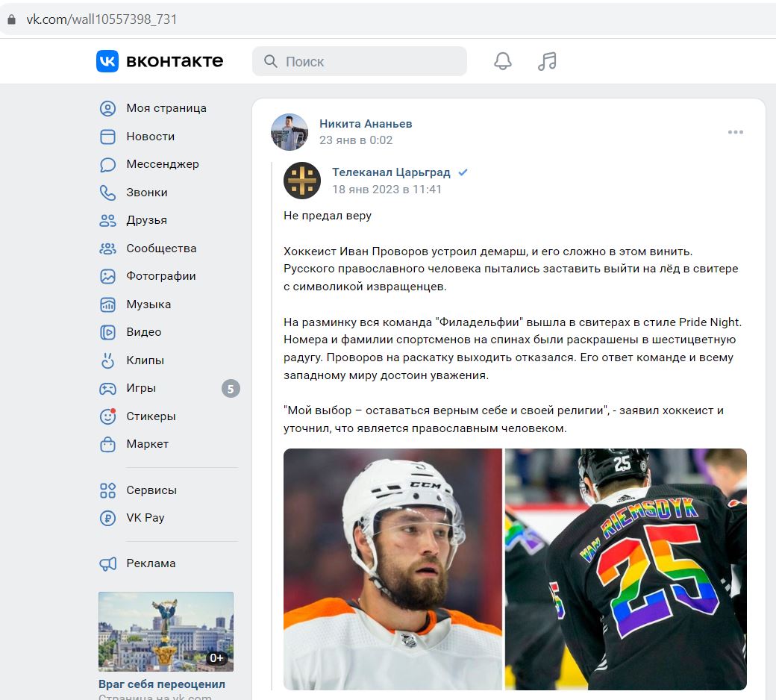This screenshot has height=700, width=776.
Task: Click the post heading Не предал веру
Action: (x=328, y=216)
